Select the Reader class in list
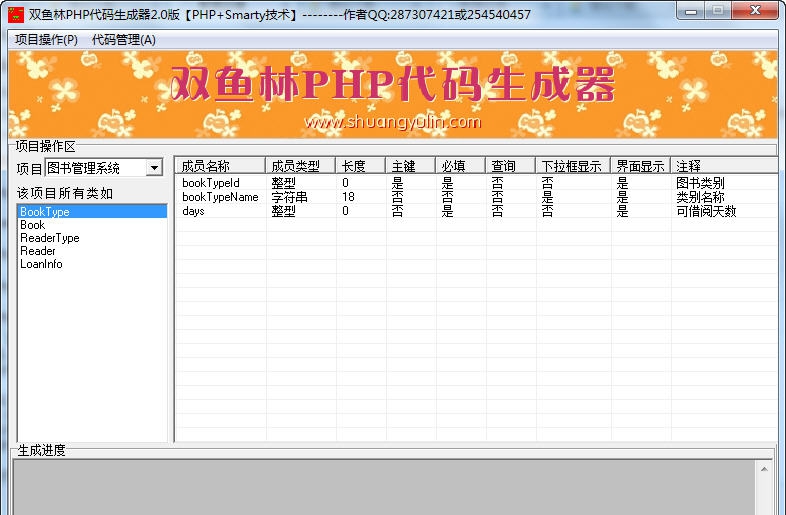Image resolution: width=786 pixels, height=515 pixels. click(x=92, y=251)
